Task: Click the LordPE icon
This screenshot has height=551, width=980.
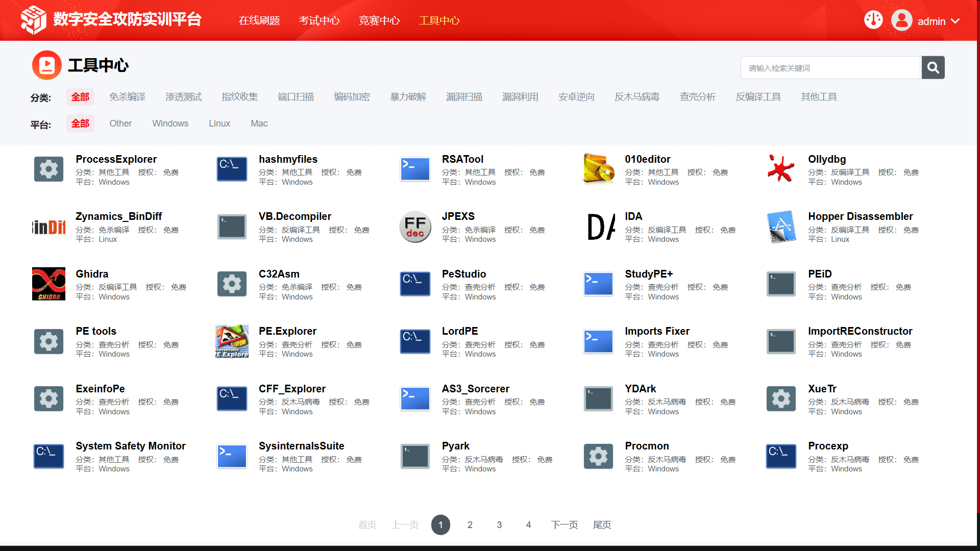Action: click(x=415, y=341)
